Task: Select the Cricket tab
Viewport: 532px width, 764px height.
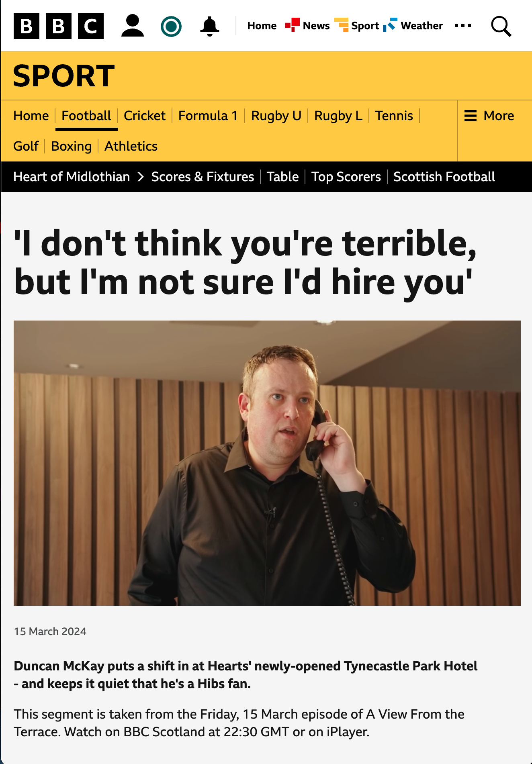Action: pyautogui.click(x=145, y=116)
